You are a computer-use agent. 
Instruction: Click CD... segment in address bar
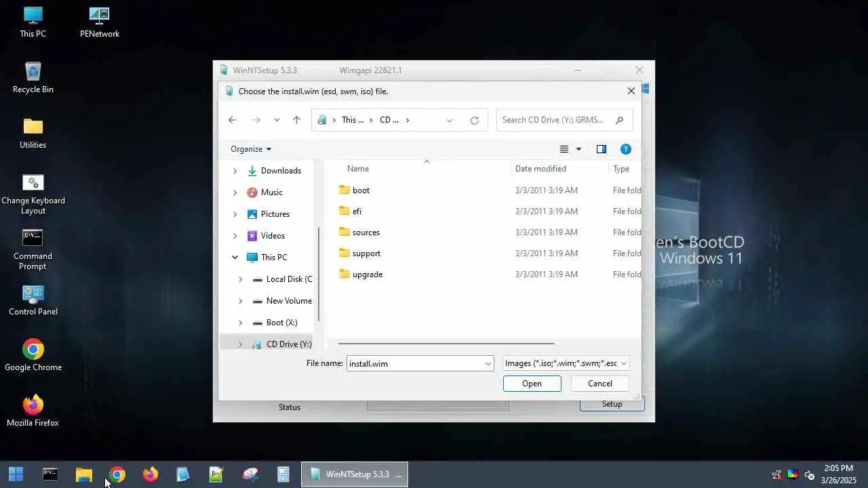click(x=389, y=120)
